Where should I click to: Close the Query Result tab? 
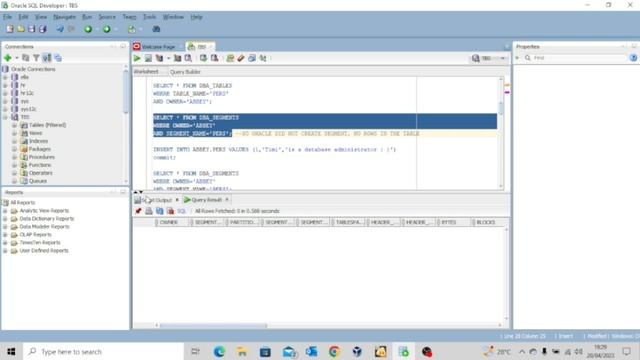point(227,200)
